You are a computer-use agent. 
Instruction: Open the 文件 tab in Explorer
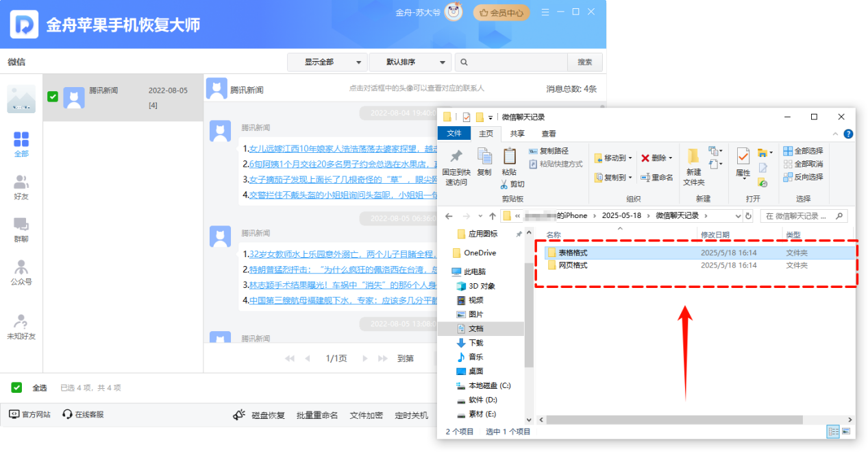(454, 134)
